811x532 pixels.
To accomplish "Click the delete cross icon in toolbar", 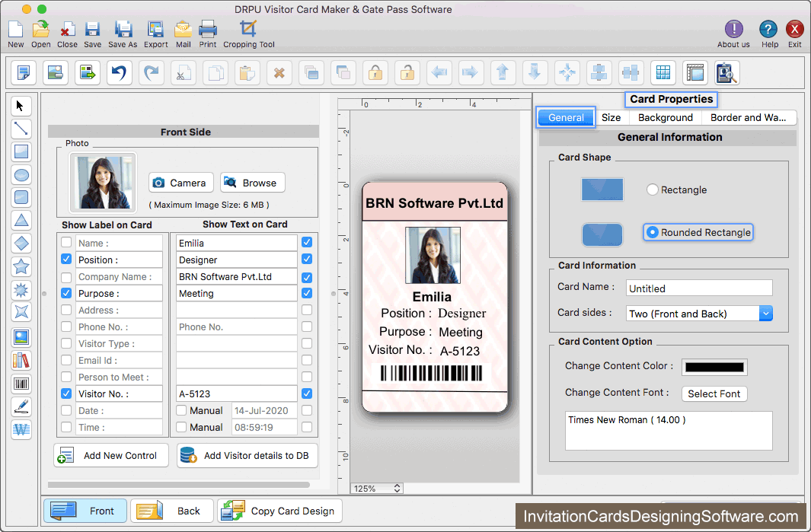I will click(279, 72).
